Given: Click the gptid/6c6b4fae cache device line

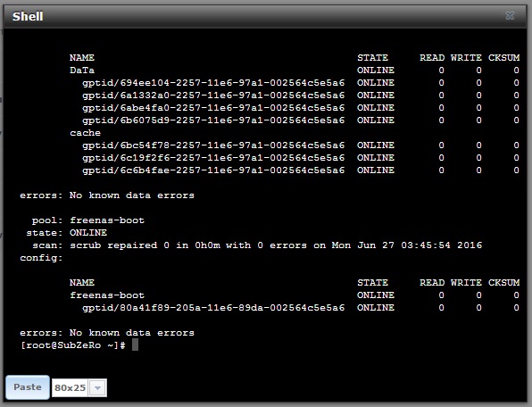Looking at the screenshot, I should coord(300,170).
